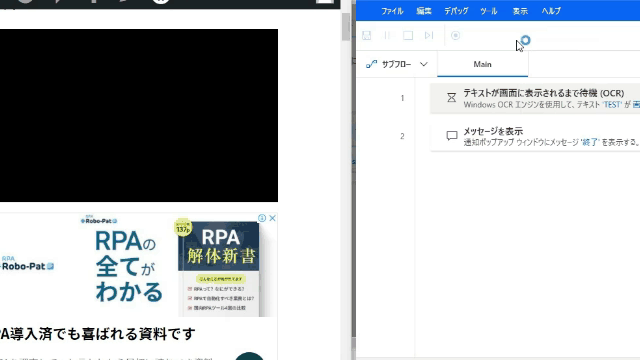Select the OCR wait action in step 1
The image size is (640, 360).
535,98
